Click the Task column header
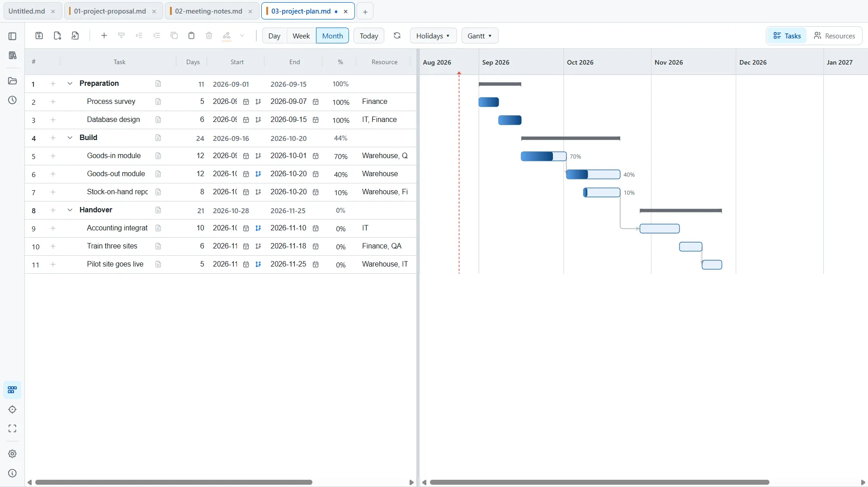Screen dimensions: 868x487 coord(119,62)
